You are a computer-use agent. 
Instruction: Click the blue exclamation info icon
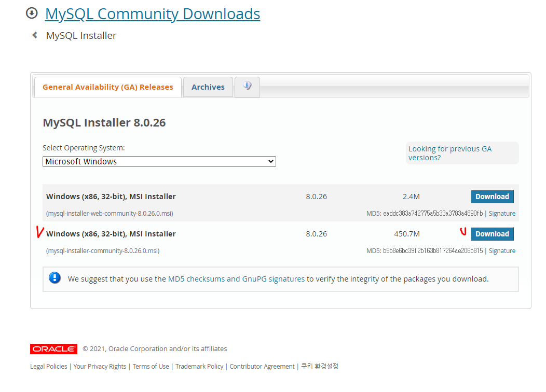(x=54, y=278)
